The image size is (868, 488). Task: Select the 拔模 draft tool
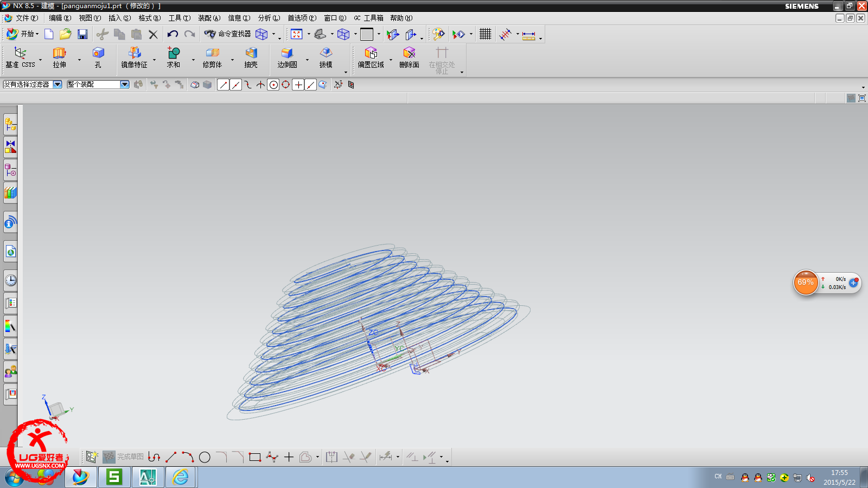[x=326, y=57]
